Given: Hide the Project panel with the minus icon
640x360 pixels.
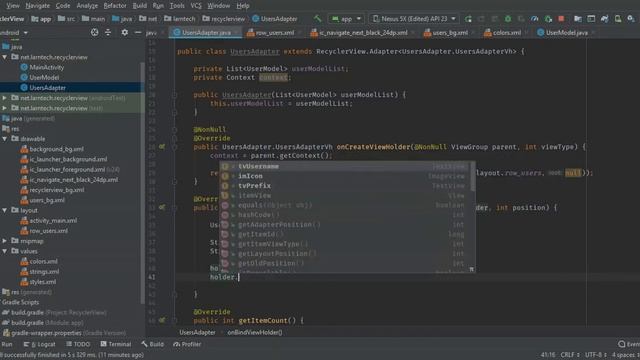Looking at the screenshot, I should (138, 32).
